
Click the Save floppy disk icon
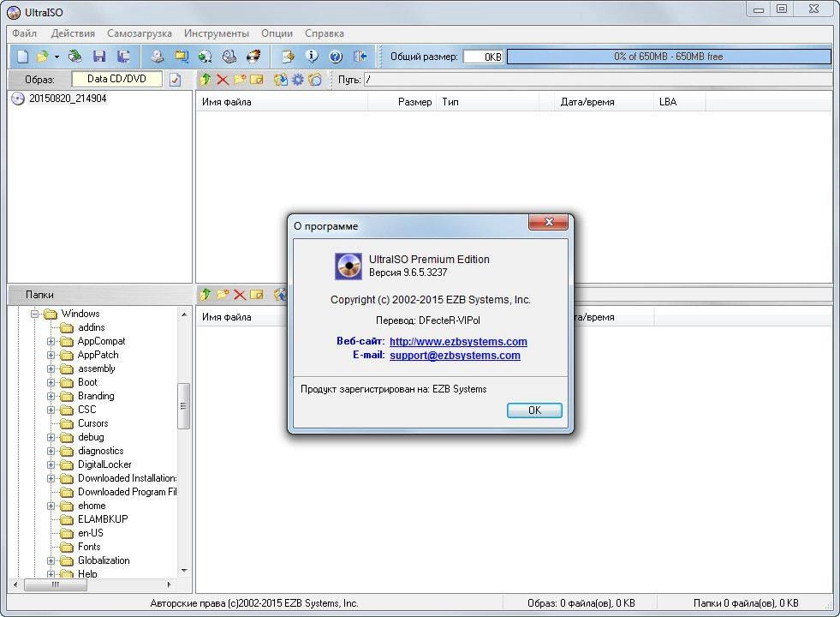(x=99, y=57)
